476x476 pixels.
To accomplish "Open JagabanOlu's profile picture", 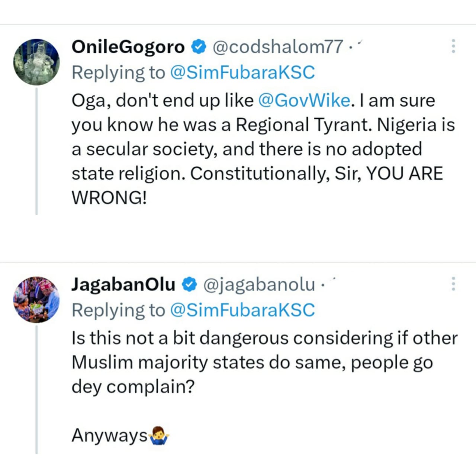I will [x=36, y=299].
